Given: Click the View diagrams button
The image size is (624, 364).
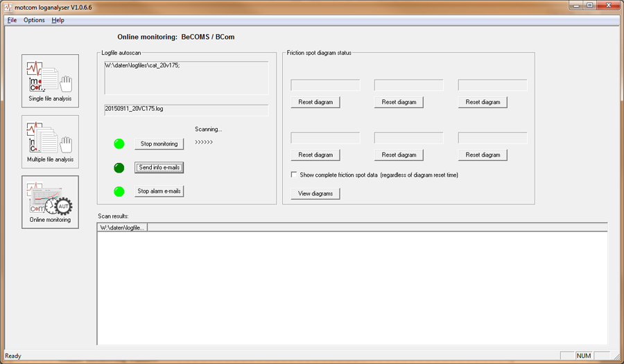Looking at the screenshot, I should click(315, 193).
